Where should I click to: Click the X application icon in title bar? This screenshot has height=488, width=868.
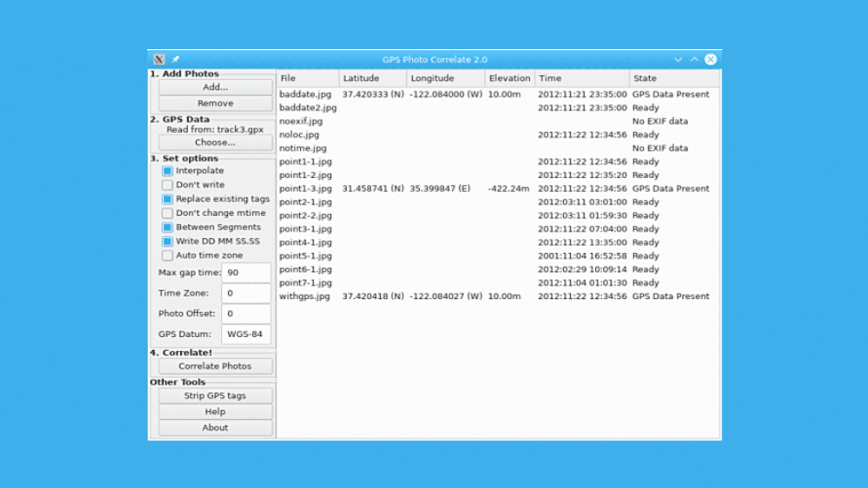pyautogui.click(x=159, y=59)
